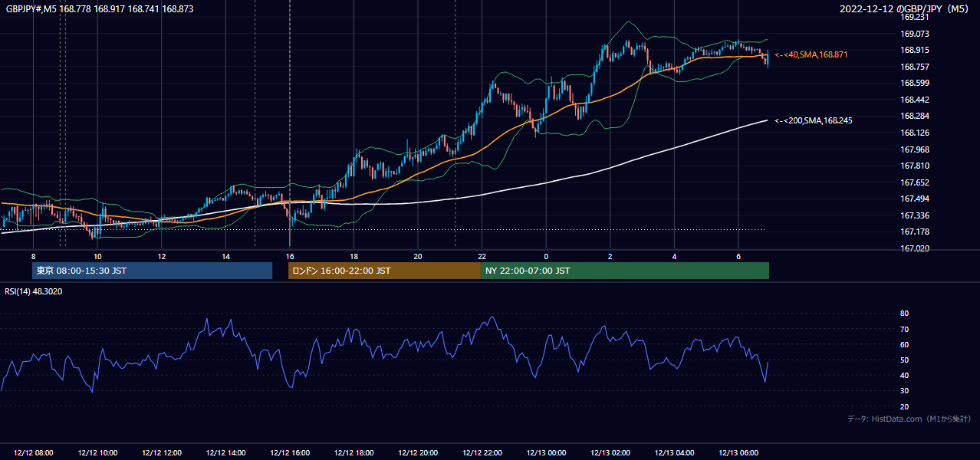980x460 pixels.
Task: Click the bottom date label 12/12 22:00
Action: pos(482,453)
